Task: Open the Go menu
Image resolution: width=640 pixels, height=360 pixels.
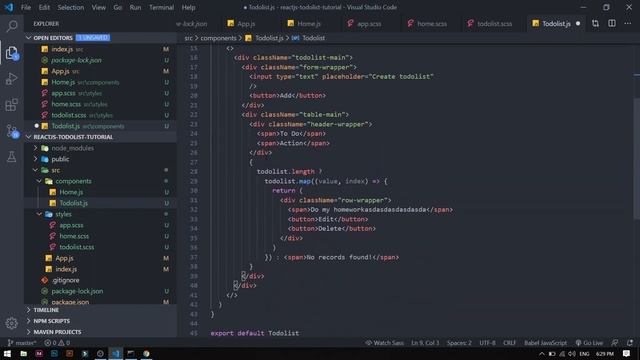Action: 118,7
